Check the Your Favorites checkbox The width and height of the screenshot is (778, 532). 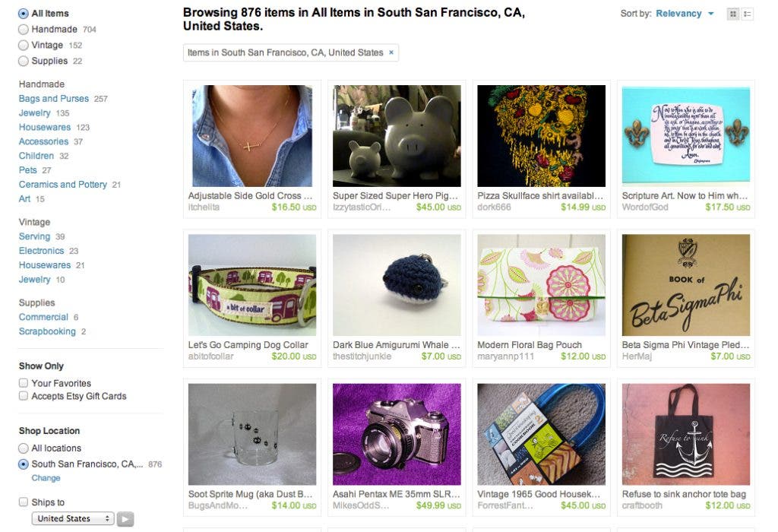(24, 383)
